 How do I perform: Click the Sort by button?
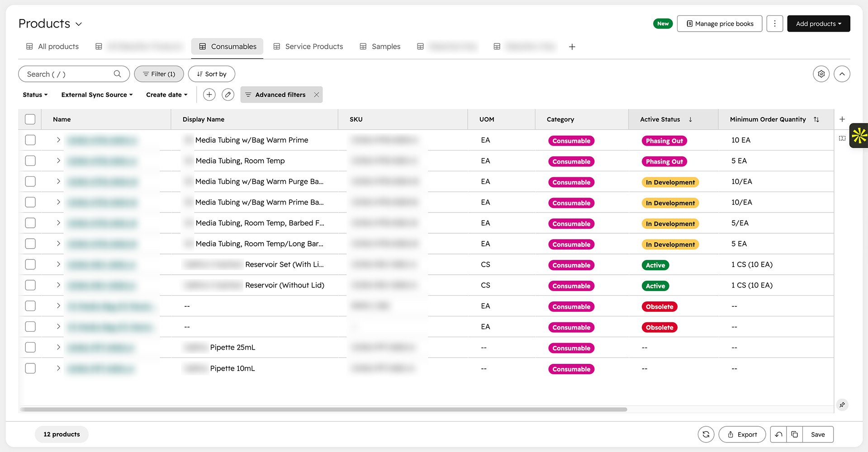(212, 74)
